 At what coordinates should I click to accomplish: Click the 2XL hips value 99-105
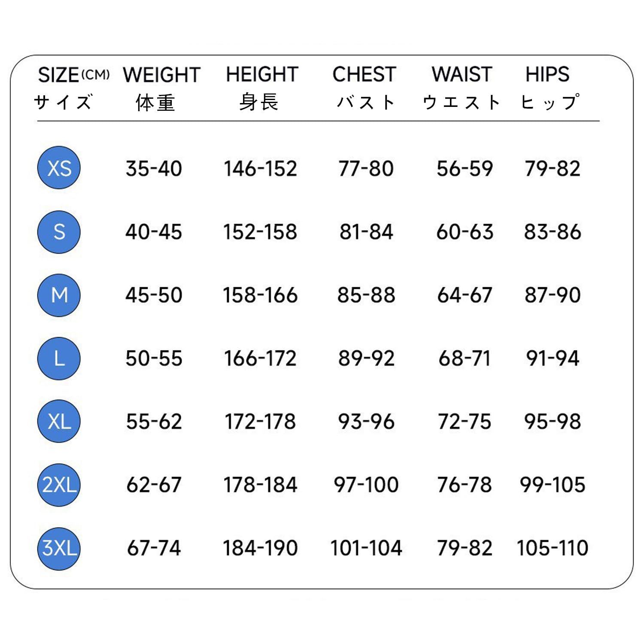click(x=553, y=485)
